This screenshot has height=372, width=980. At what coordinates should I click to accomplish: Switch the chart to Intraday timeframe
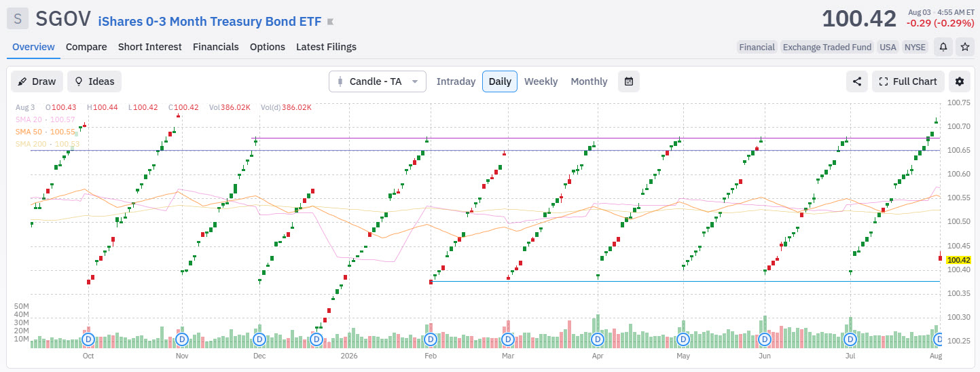[x=456, y=81]
